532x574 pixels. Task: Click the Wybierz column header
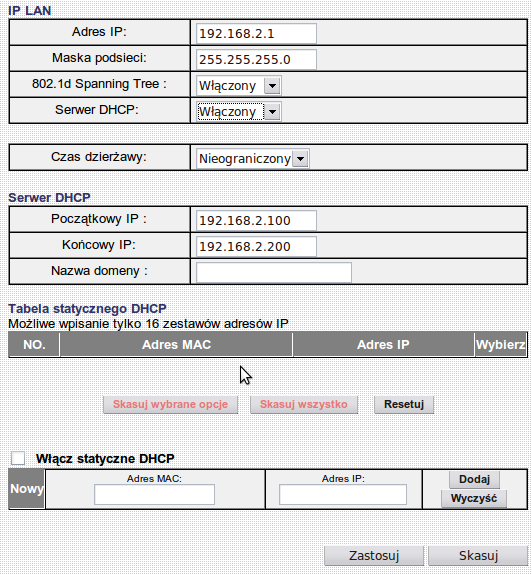point(501,344)
